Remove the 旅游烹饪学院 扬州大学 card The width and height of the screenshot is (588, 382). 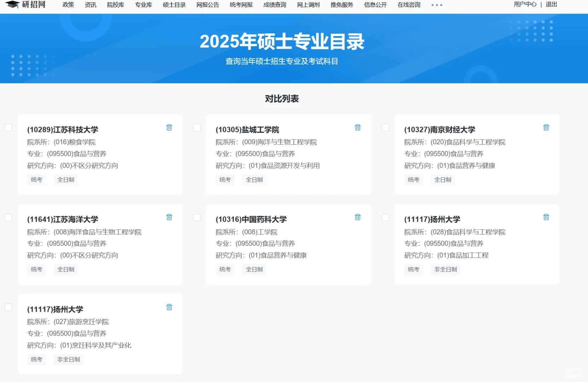coord(169,307)
